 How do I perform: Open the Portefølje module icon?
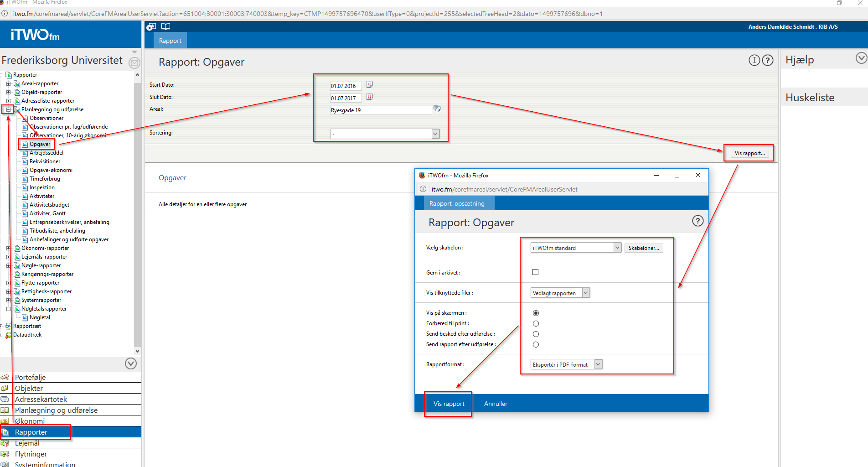pos(5,377)
